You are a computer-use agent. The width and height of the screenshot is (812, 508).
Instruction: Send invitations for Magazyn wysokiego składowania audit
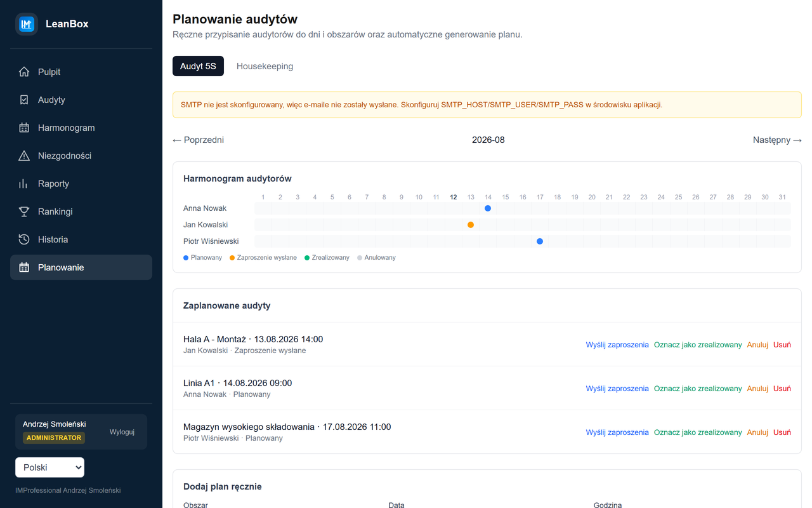tap(617, 432)
